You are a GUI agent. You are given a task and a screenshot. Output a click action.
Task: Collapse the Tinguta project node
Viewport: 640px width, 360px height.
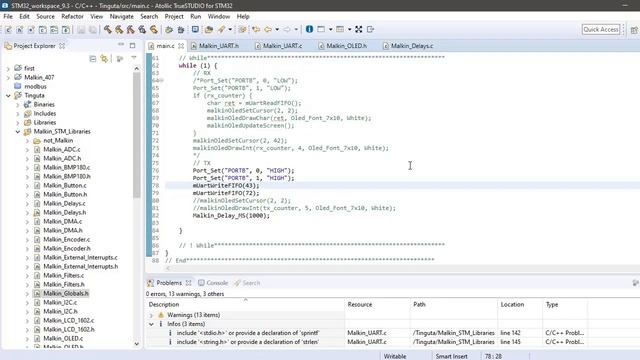pos(8,96)
